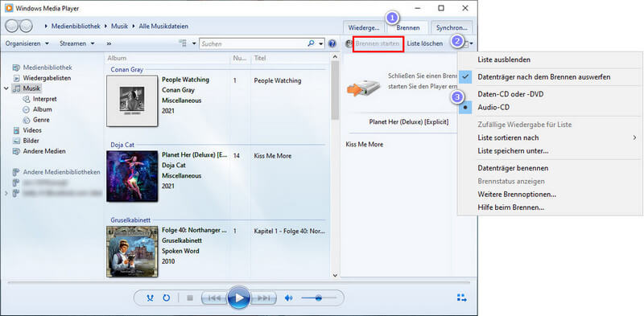Click the seek progress bar
This screenshot has height=316, width=644.
point(238,283)
